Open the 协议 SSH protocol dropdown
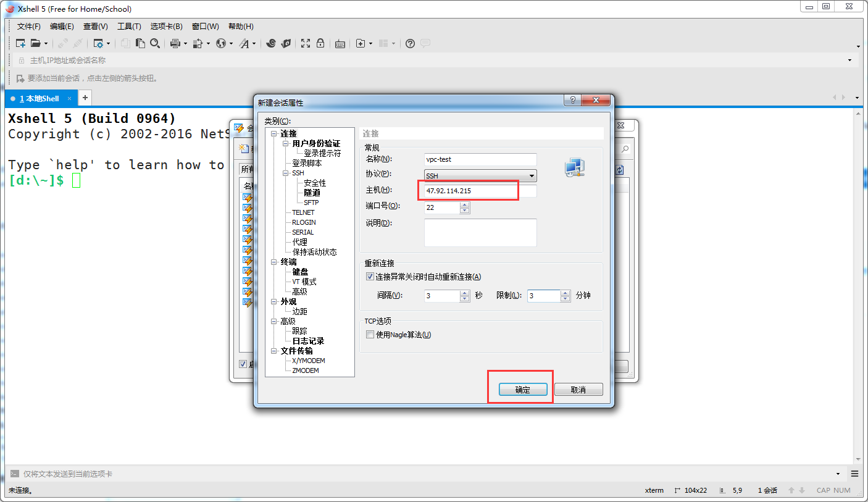868x502 pixels. click(480, 176)
